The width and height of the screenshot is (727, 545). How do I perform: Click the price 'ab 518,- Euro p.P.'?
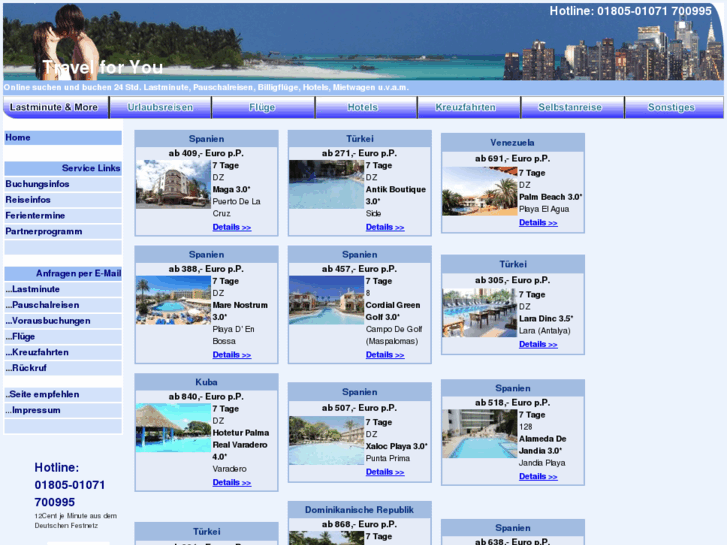(x=513, y=403)
